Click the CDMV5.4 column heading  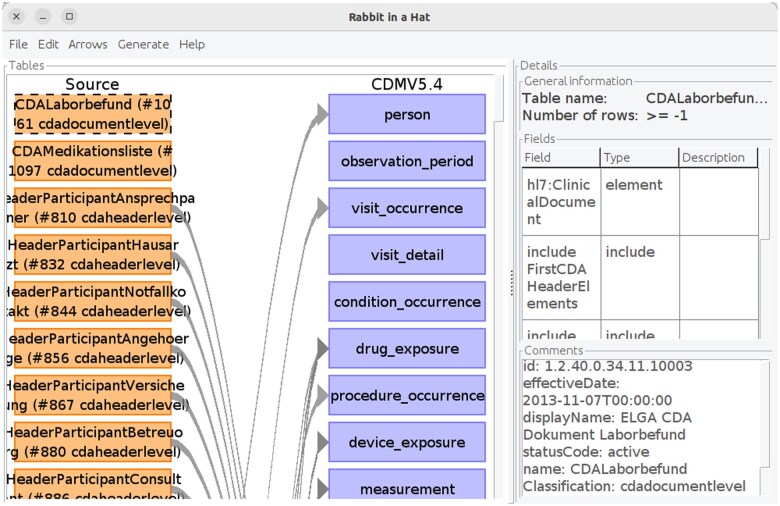(407, 84)
